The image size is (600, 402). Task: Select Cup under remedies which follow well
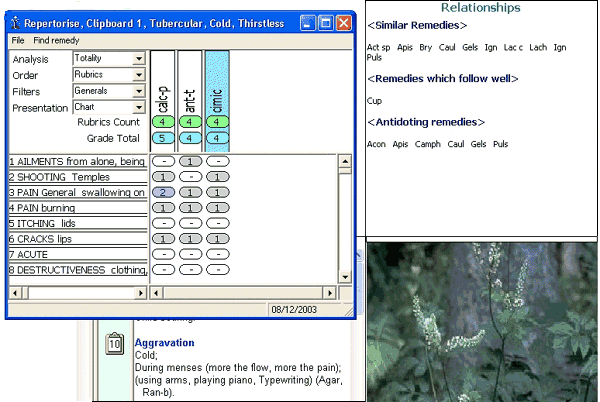click(374, 101)
